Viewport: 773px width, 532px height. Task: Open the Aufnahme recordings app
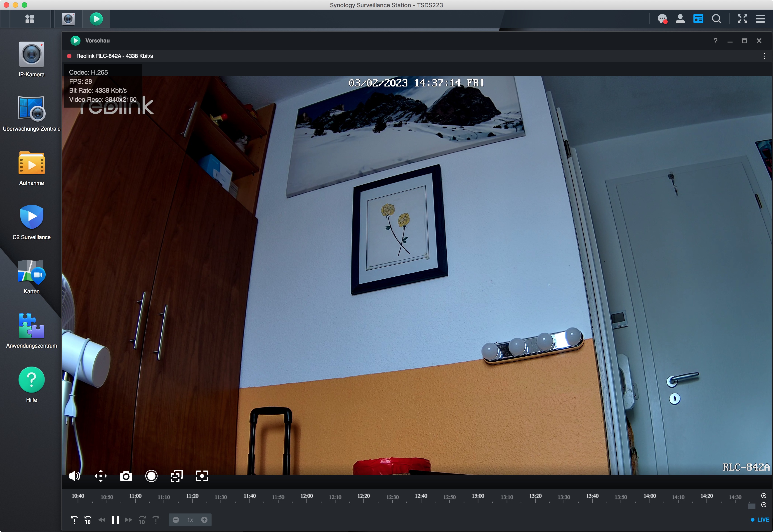tap(31, 163)
